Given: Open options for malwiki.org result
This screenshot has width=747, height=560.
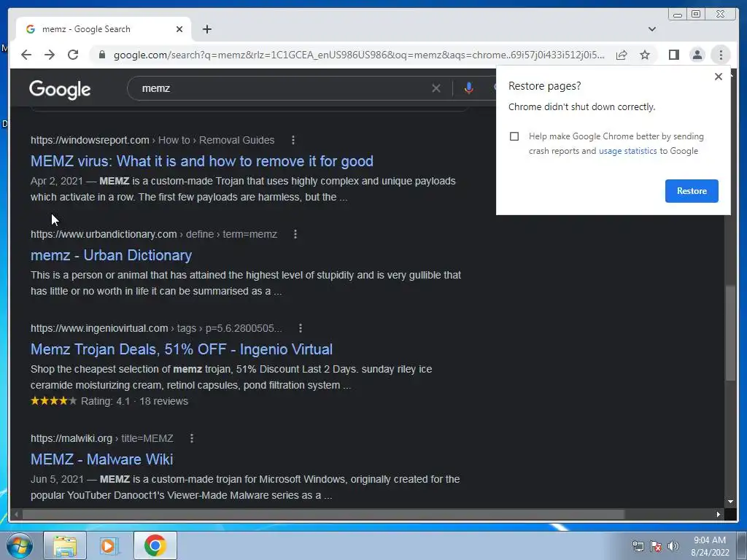Looking at the screenshot, I should click(192, 438).
